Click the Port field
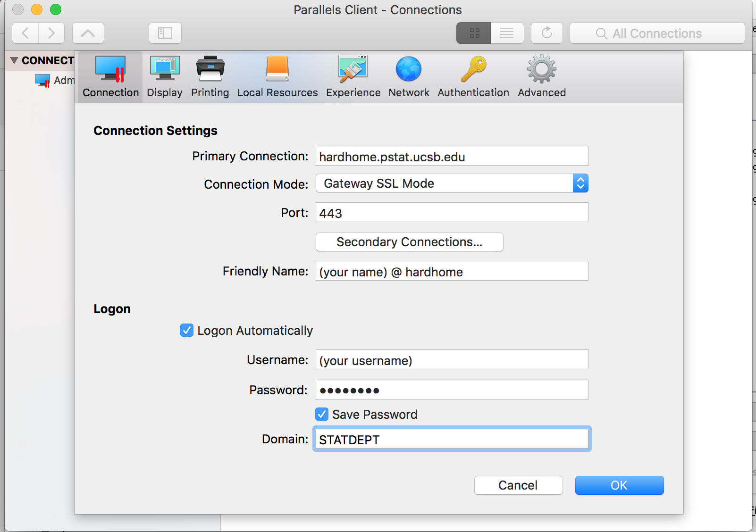This screenshot has width=756, height=532. 452,212
